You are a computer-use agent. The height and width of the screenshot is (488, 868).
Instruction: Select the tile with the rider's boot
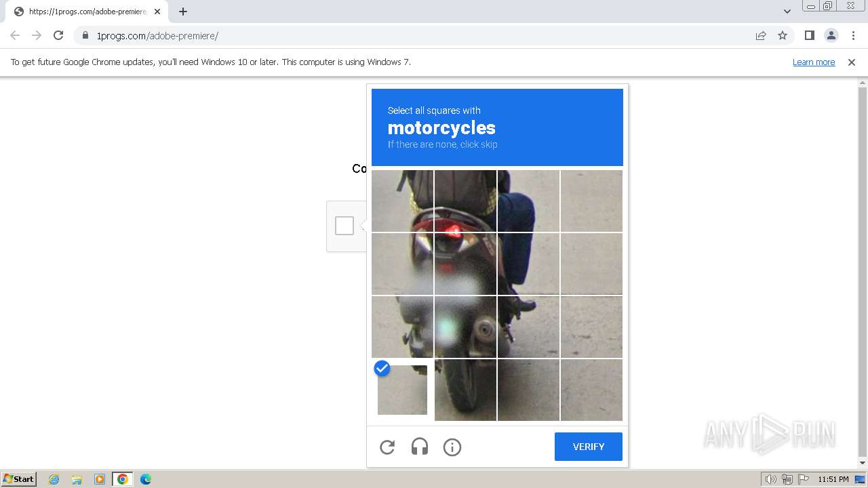[x=528, y=327]
